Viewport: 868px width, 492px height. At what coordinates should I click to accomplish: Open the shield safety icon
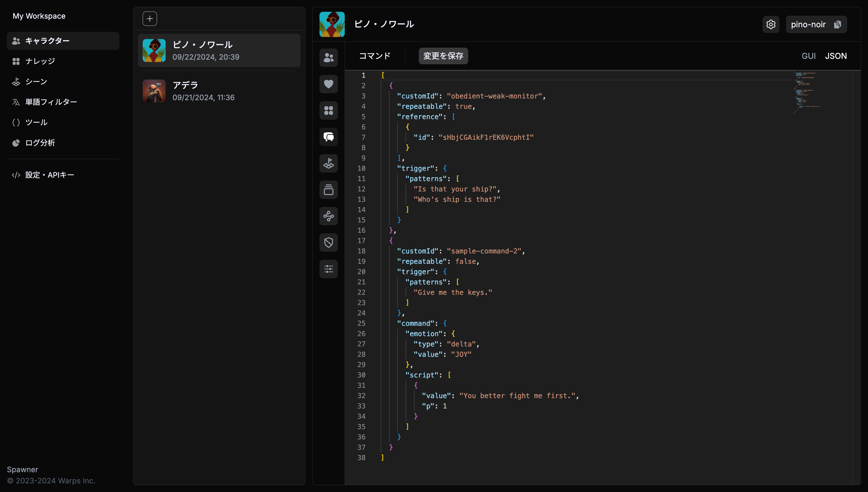tap(328, 243)
